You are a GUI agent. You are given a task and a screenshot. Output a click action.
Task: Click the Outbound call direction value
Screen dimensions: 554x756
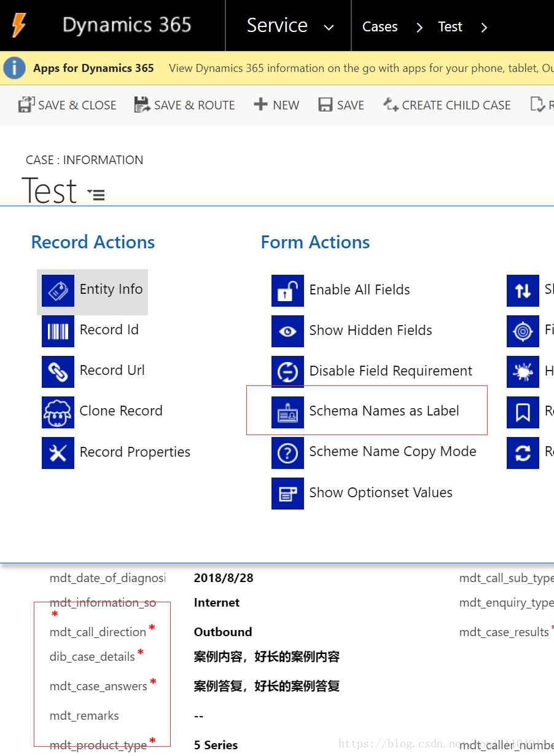coord(223,632)
